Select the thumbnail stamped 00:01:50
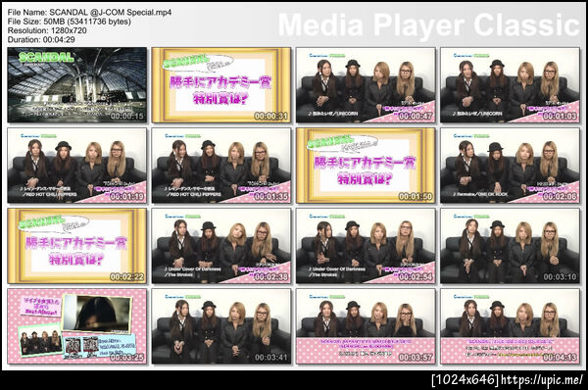The height and width of the screenshot is (390, 588). coord(366,166)
